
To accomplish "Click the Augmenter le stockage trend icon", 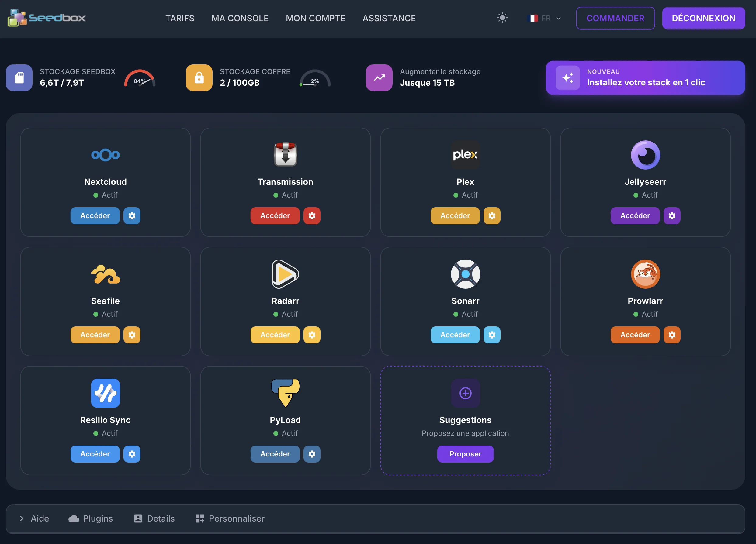I will point(379,77).
